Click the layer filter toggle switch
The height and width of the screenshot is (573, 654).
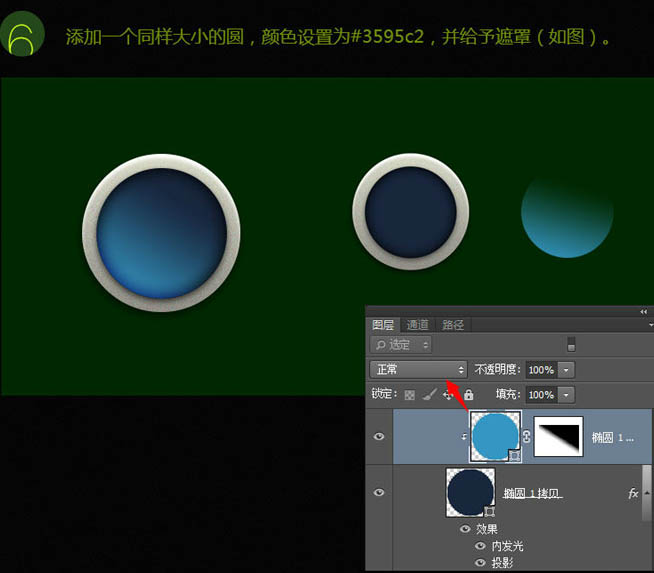coord(571,344)
